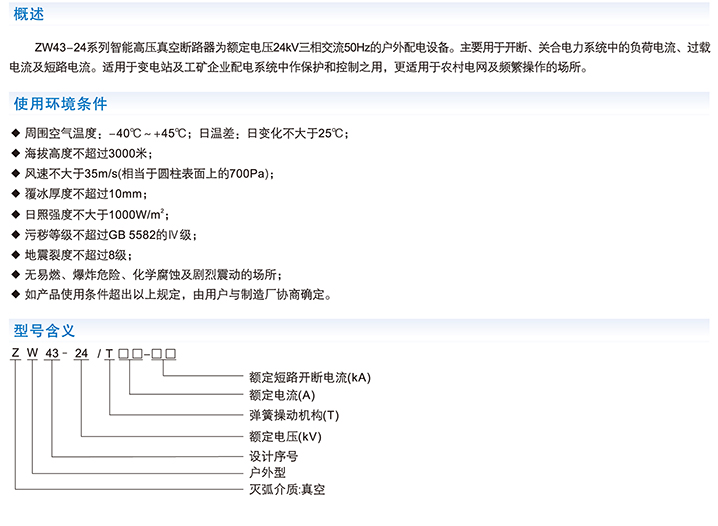
Task: Select the 使用环境条件 section heading
Action: pos(60,105)
